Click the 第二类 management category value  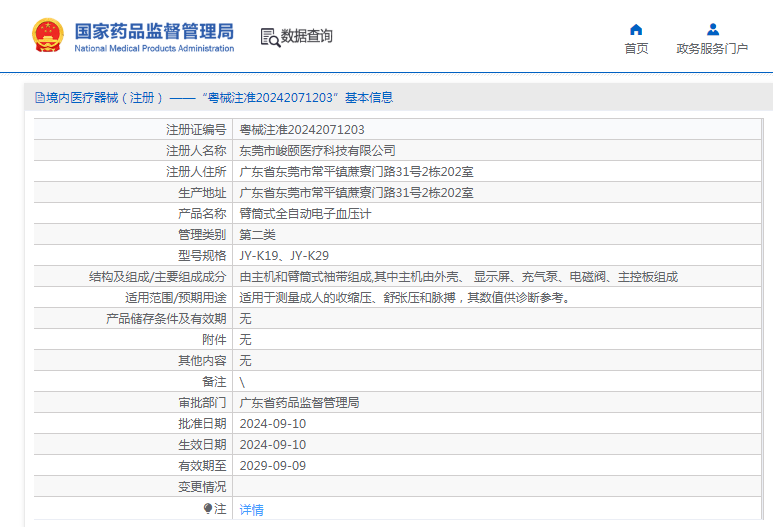coord(257,235)
